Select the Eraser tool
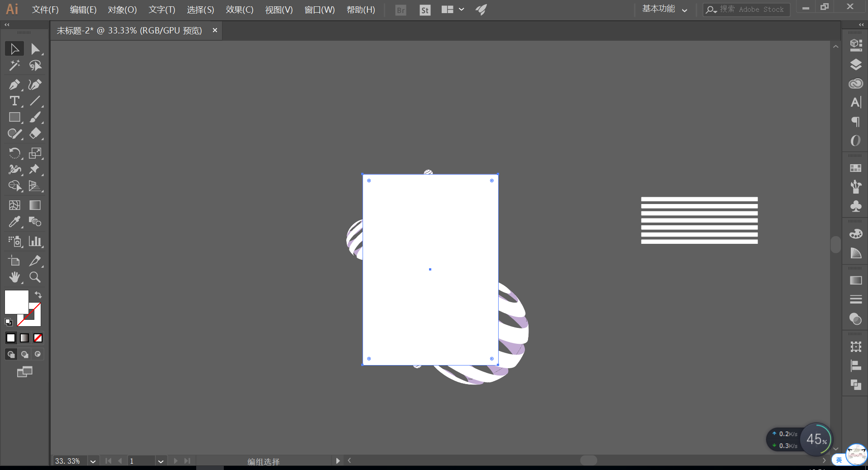Viewport: 868px width, 470px height. tap(35, 134)
